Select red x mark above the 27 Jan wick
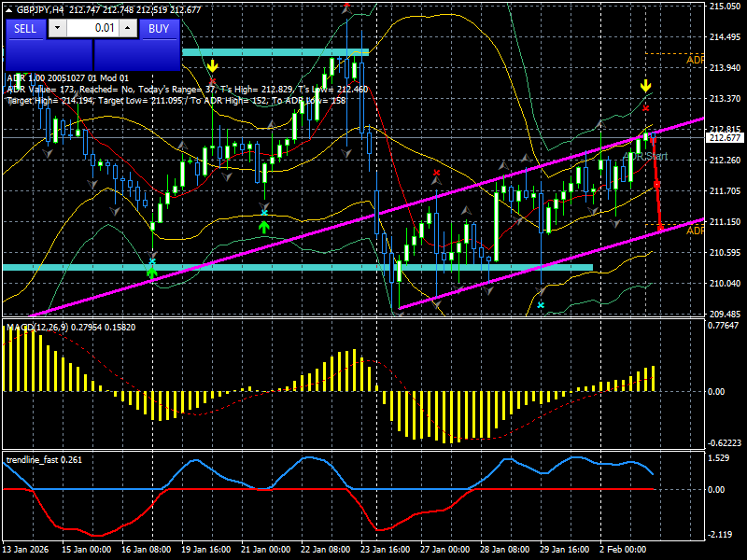This screenshot has width=747, height=560. (436, 173)
